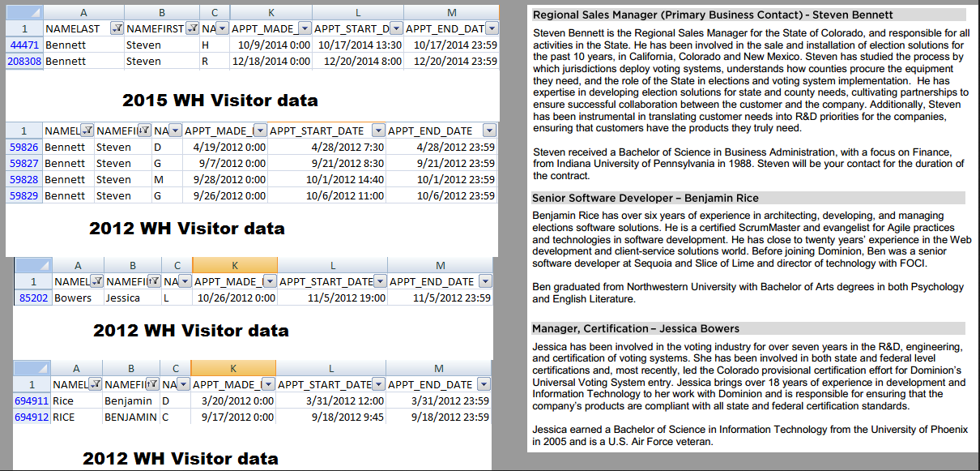Select row header 59829
This screenshot has width=980, height=471.
[23, 195]
